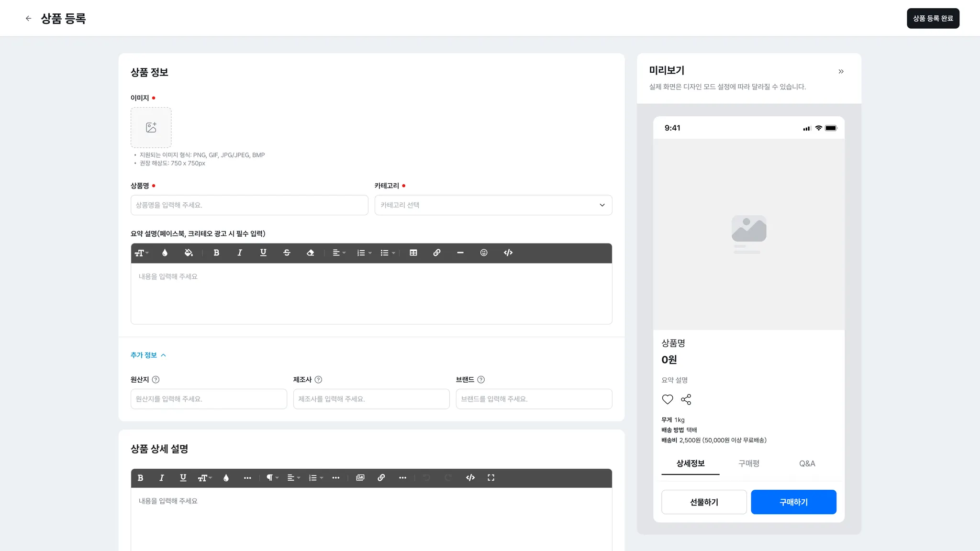
Task: Toggle strikethrough in summary editor toolbar
Action: tap(287, 253)
